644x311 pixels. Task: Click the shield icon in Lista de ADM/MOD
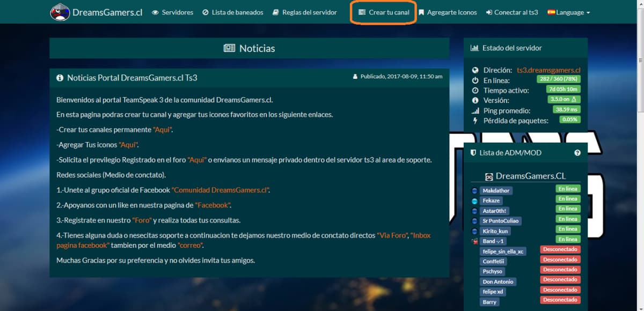pyautogui.click(x=474, y=153)
